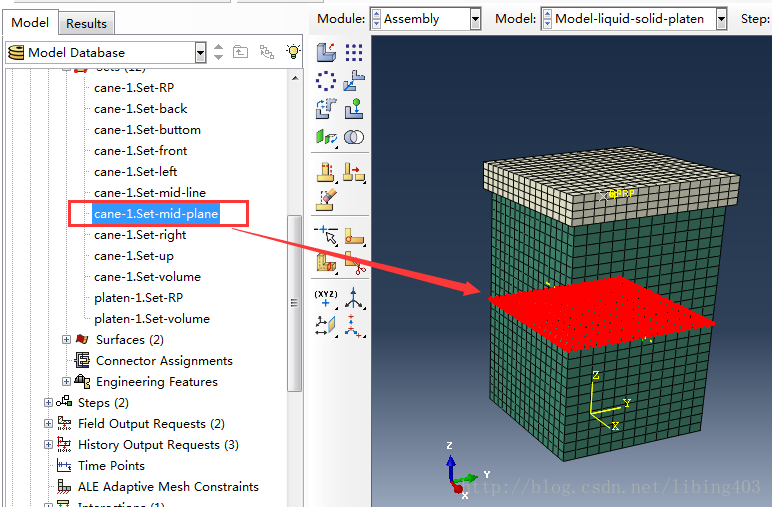The height and width of the screenshot is (507, 772).
Task: Click the Field Output Requests (2) item
Action: click(x=151, y=424)
